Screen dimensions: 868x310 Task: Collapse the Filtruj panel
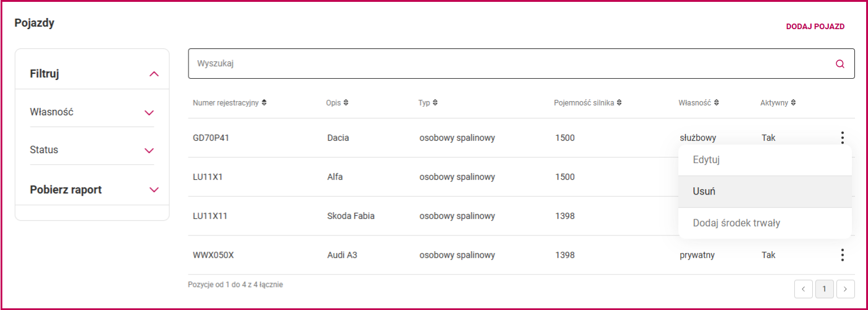(x=154, y=74)
